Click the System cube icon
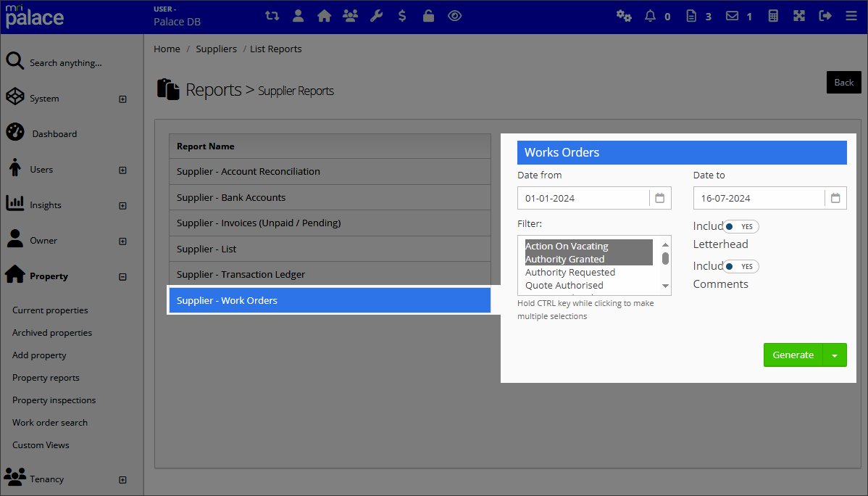868x496 pixels. pyautogui.click(x=15, y=96)
